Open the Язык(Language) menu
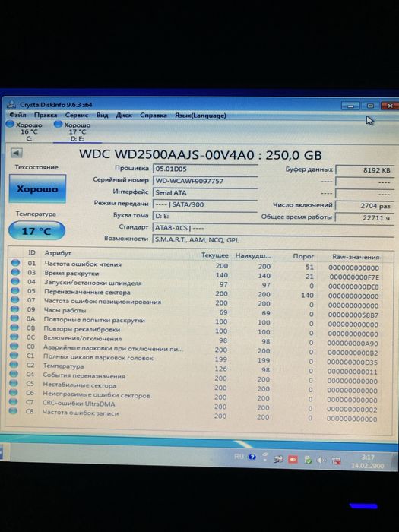Viewport: 399px width, 532px height. point(201,116)
